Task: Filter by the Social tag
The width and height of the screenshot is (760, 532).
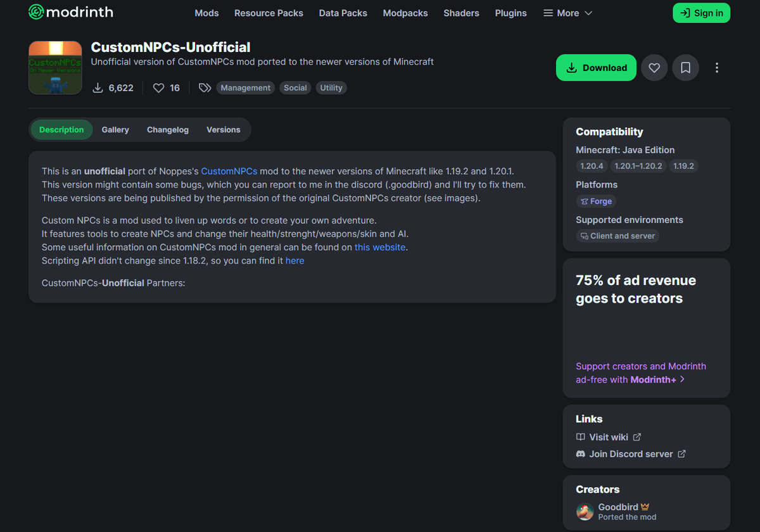Action: click(x=295, y=88)
